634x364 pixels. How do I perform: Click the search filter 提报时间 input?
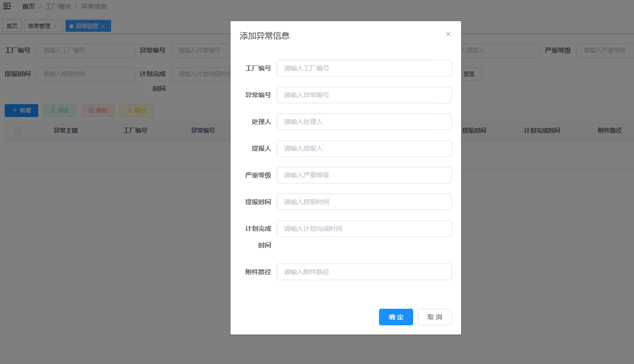[x=85, y=74]
